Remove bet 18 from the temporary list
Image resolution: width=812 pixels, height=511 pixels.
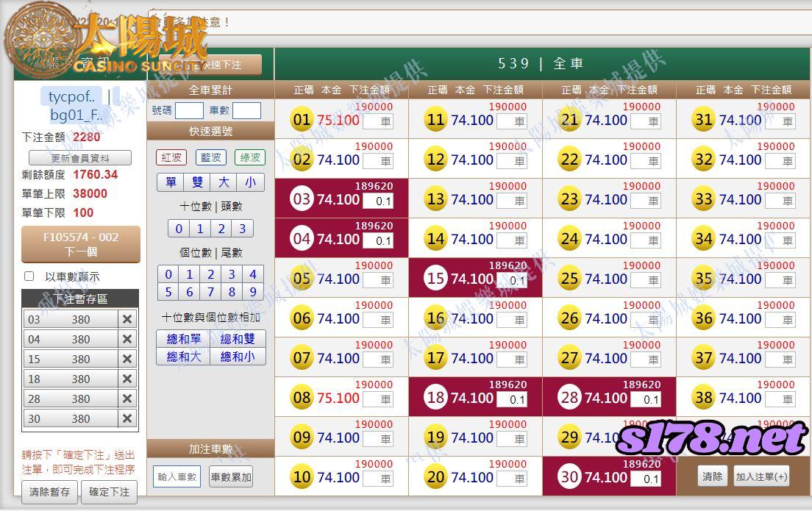pos(127,379)
